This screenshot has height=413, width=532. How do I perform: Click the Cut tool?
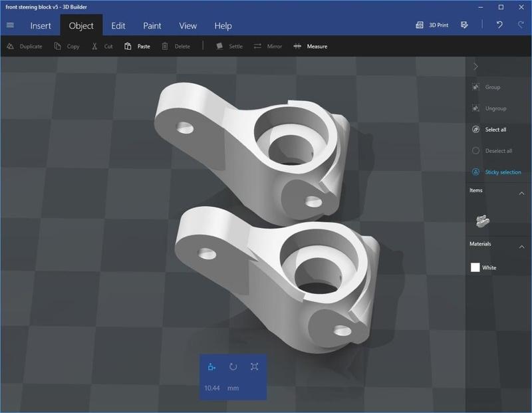coord(102,46)
